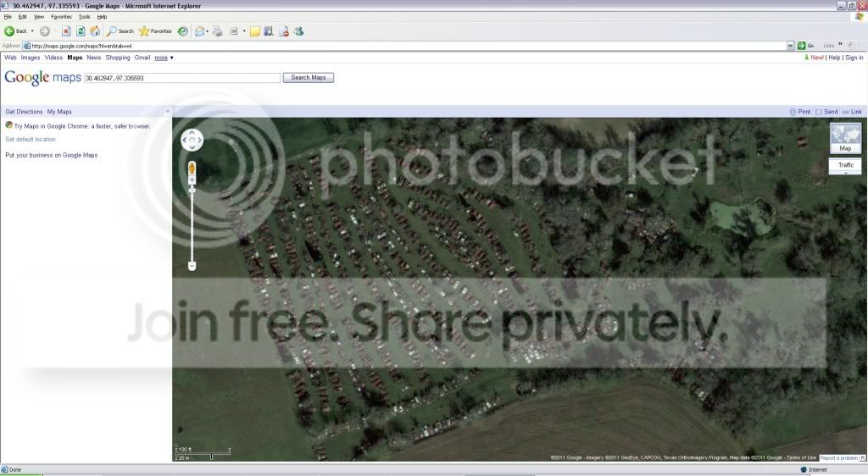The width and height of the screenshot is (868, 476).
Task: Go back using the IE Back button
Action: (15, 31)
